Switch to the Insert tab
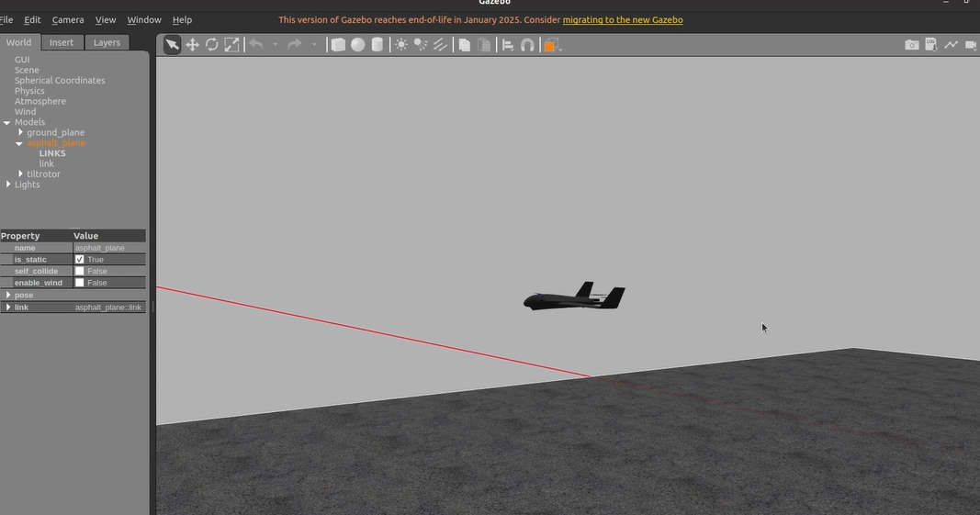The image size is (980, 515). click(x=62, y=42)
